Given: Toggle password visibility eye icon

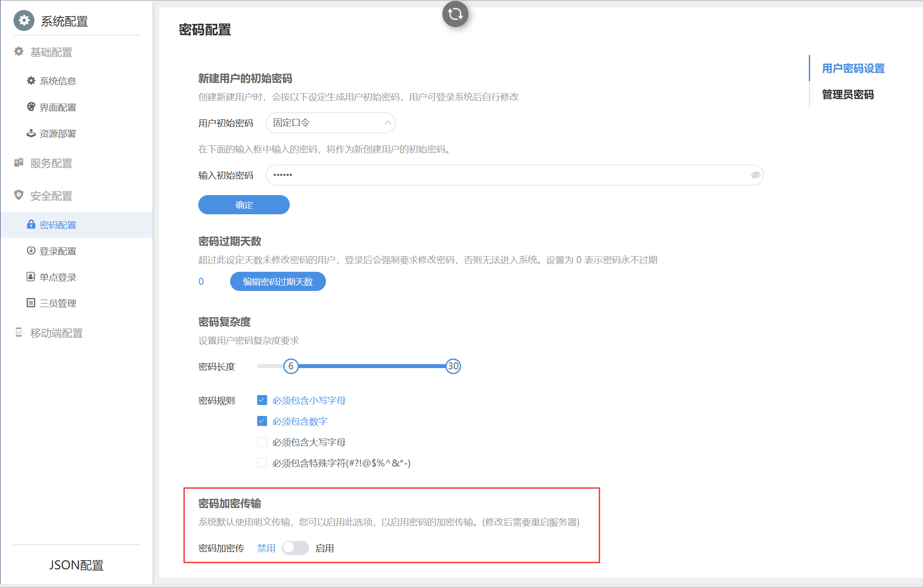Looking at the screenshot, I should coord(755,175).
